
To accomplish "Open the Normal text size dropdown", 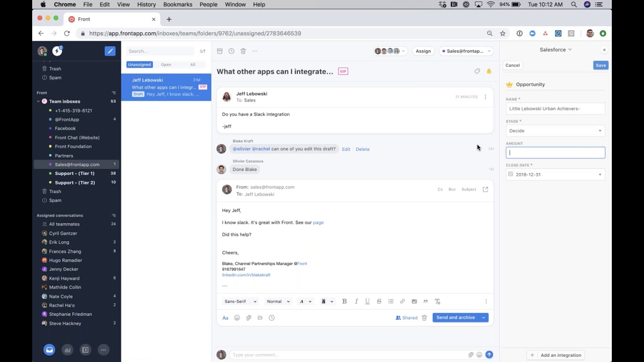I will pyautogui.click(x=278, y=301).
